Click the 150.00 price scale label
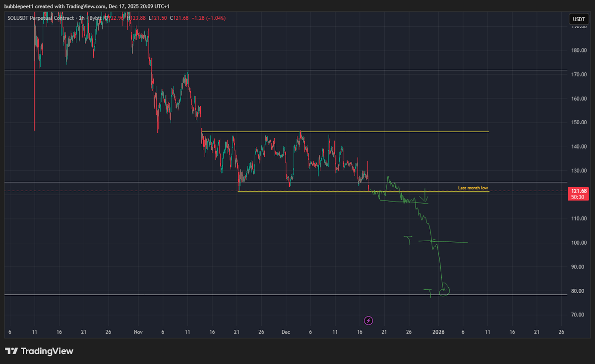 579,122
